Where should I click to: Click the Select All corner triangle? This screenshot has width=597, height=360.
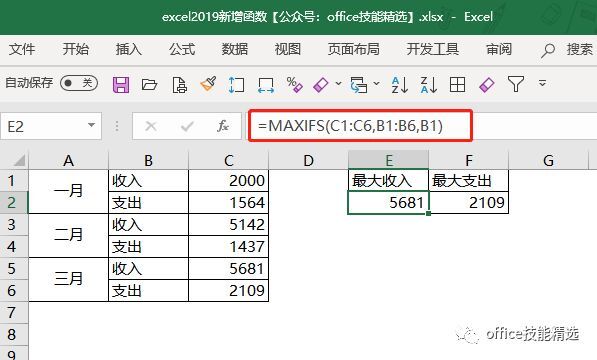pos(19,160)
